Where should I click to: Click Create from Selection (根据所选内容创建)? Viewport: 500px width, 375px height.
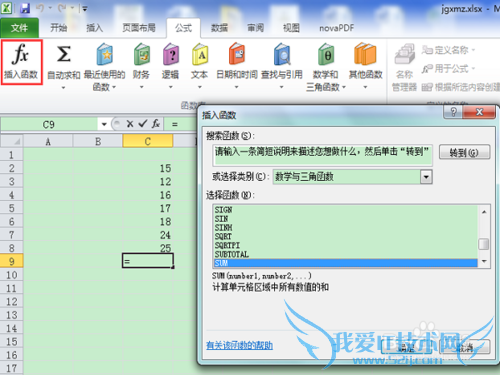pos(461,87)
